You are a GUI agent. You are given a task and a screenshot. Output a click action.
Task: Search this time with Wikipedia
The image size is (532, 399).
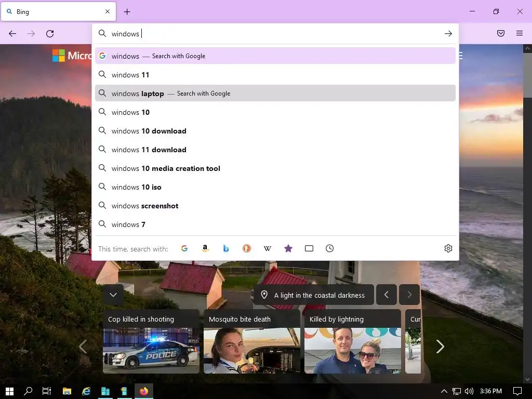coord(268,248)
